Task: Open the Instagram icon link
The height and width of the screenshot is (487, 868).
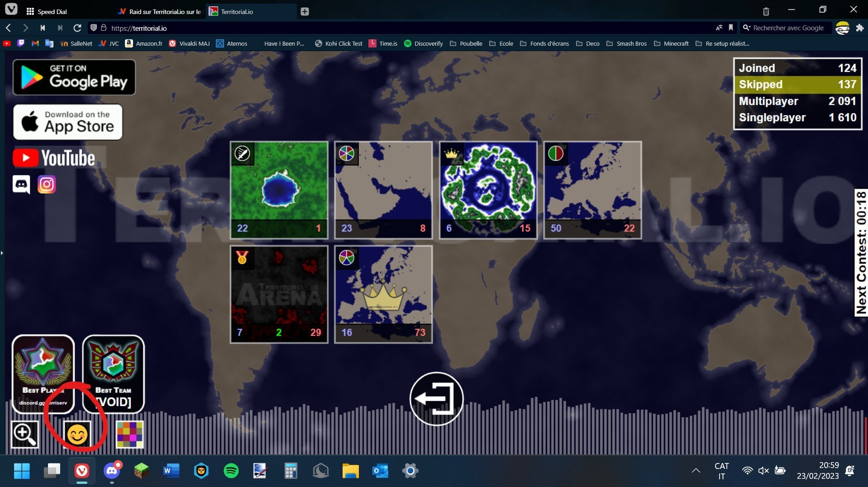Action: pos(47,184)
